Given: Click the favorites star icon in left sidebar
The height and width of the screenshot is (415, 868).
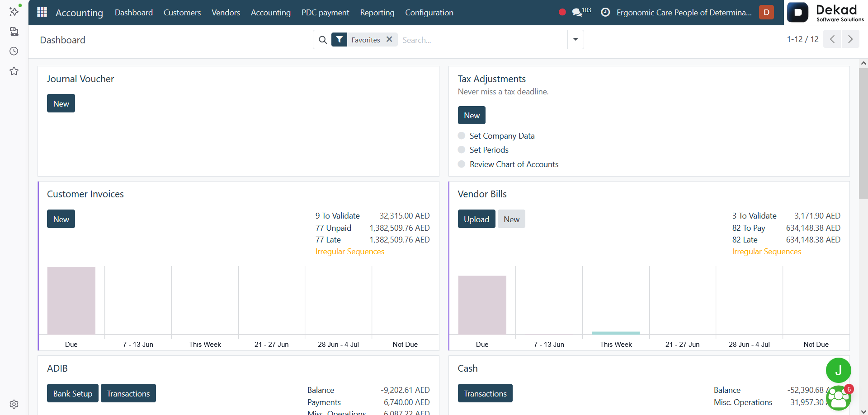Looking at the screenshot, I should point(14,71).
